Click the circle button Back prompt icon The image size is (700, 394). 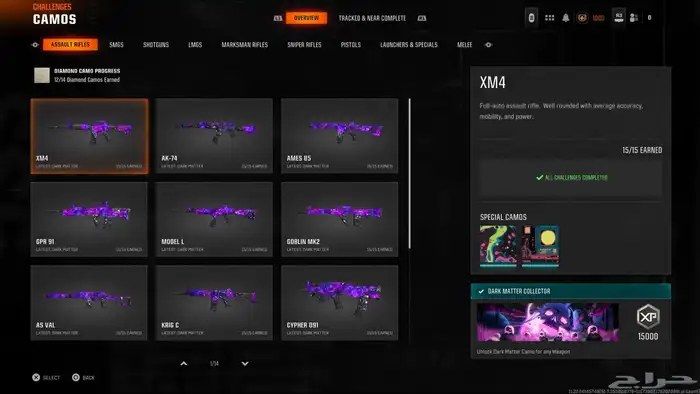(x=76, y=377)
